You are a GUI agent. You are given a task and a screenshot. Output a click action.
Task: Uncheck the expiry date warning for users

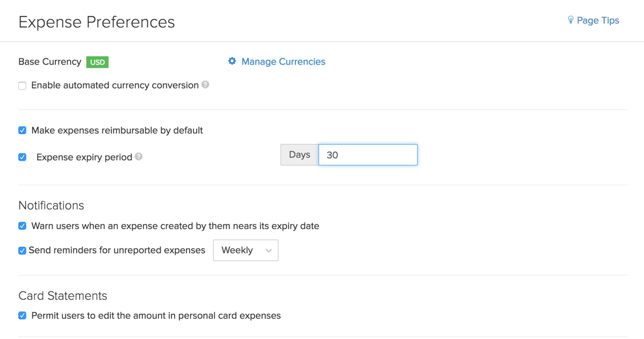coord(22,226)
